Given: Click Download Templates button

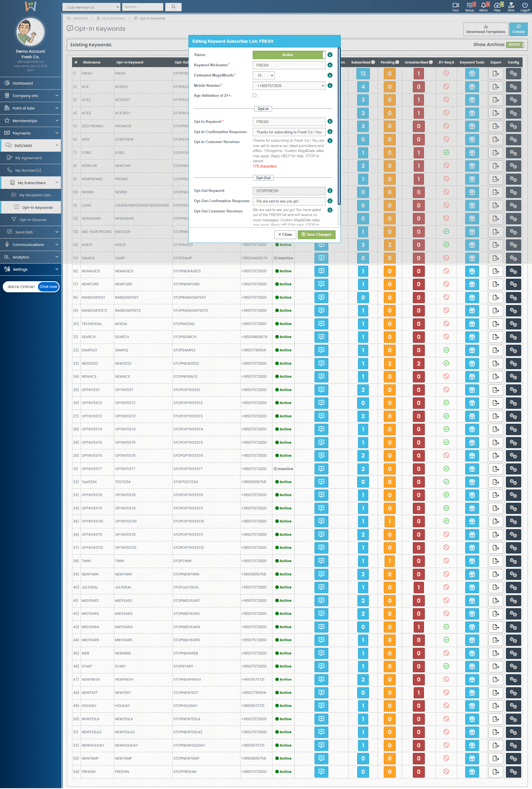Looking at the screenshot, I should pos(485,29).
